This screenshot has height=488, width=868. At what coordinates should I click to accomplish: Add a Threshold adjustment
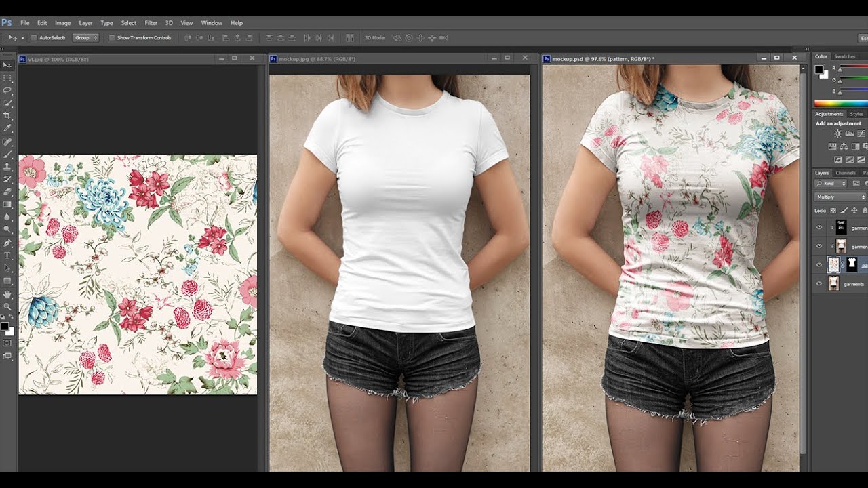861,159
